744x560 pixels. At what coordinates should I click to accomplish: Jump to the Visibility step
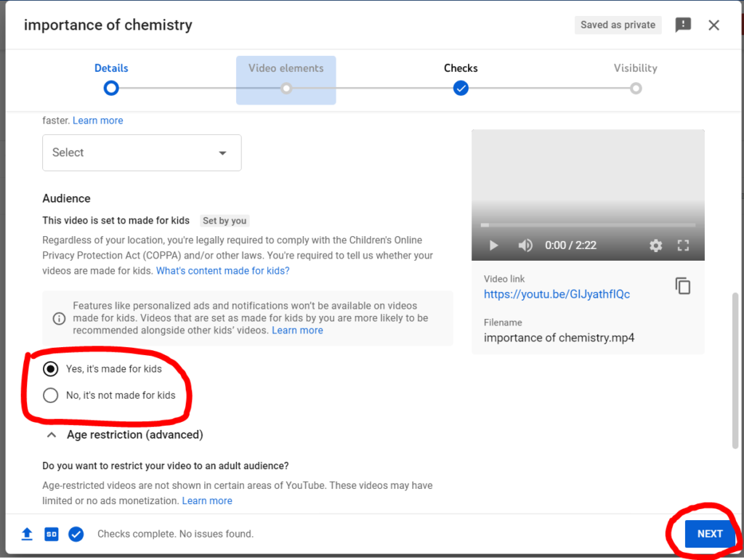[635, 78]
